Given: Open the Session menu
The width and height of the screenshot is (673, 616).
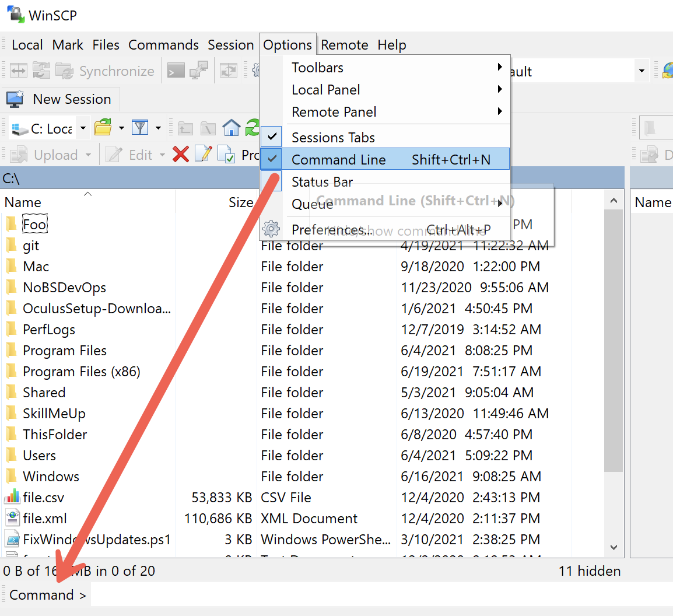Looking at the screenshot, I should click(x=230, y=45).
